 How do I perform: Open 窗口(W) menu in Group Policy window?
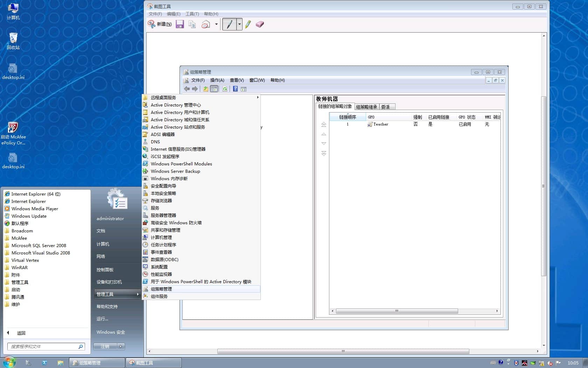click(x=257, y=80)
